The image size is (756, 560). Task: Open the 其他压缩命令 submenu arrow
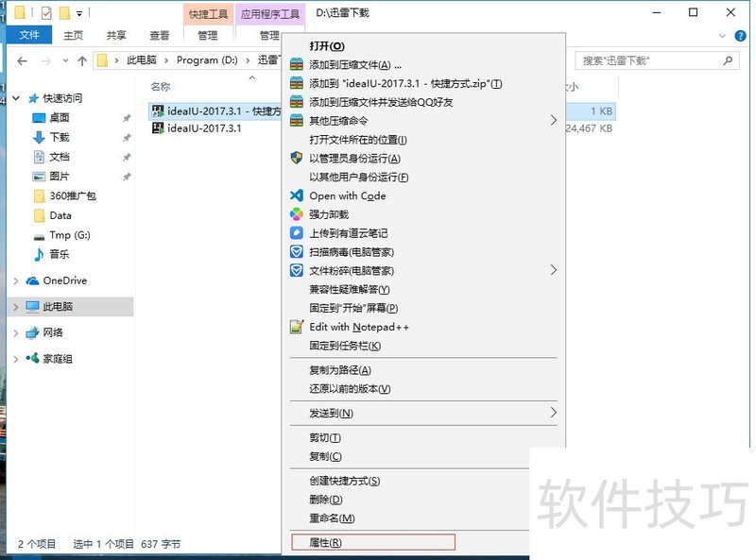tap(553, 120)
